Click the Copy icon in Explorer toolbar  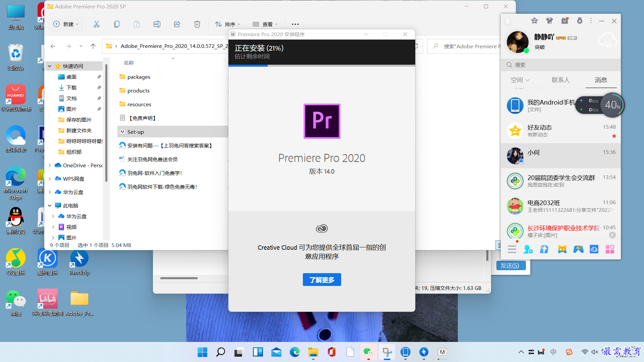[x=117, y=24]
